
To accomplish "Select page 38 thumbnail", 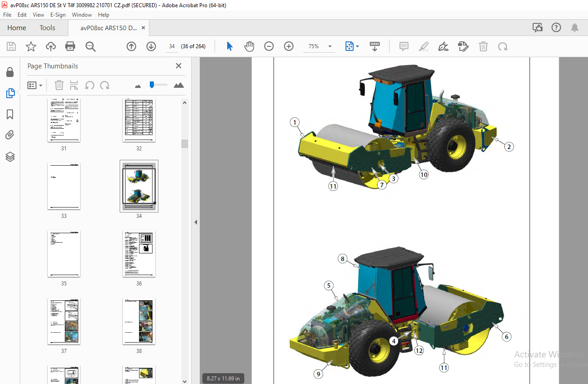I will 139,321.
